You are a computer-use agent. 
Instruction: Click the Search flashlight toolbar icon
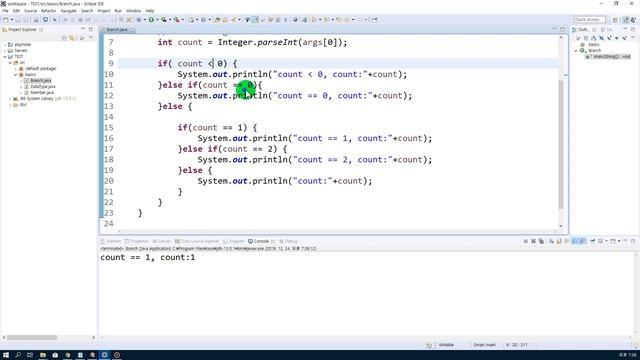pos(233,20)
